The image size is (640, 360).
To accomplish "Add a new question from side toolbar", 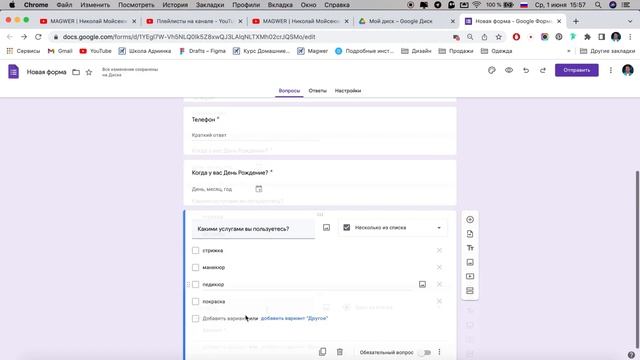I will (x=470, y=220).
